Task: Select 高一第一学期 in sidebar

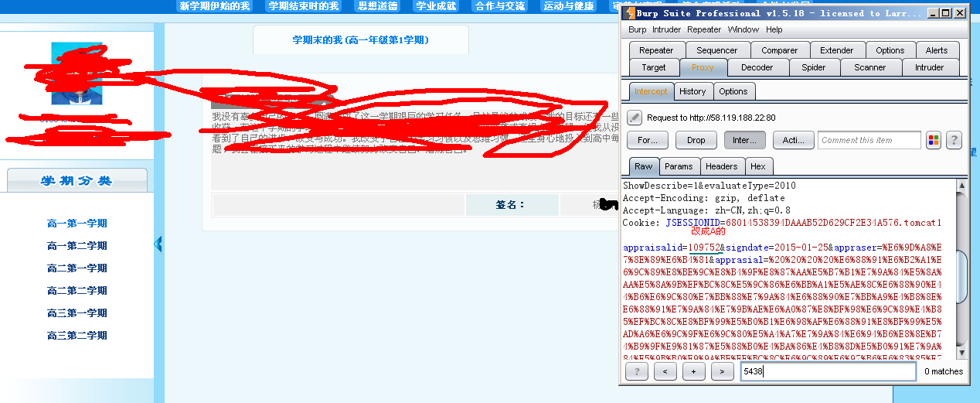Action: pyautogui.click(x=77, y=224)
